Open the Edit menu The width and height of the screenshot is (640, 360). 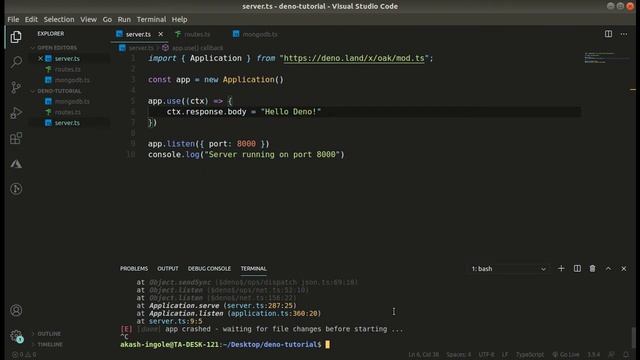(31, 20)
